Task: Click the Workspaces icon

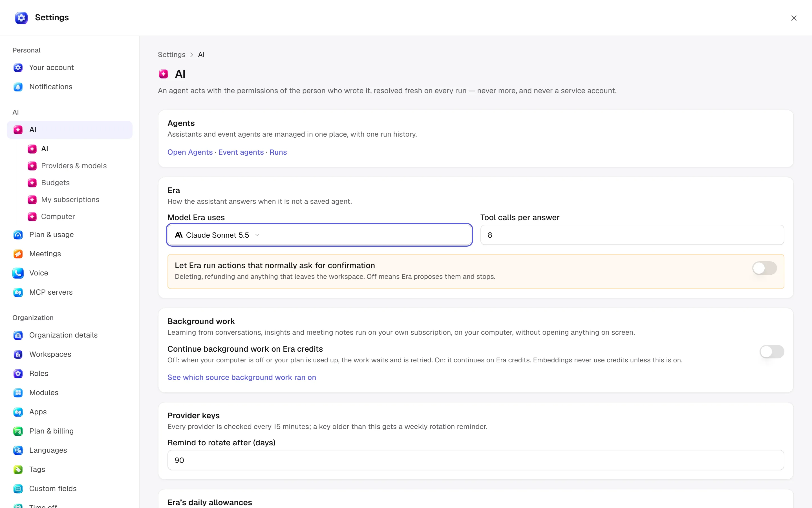Action: (x=18, y=354)
